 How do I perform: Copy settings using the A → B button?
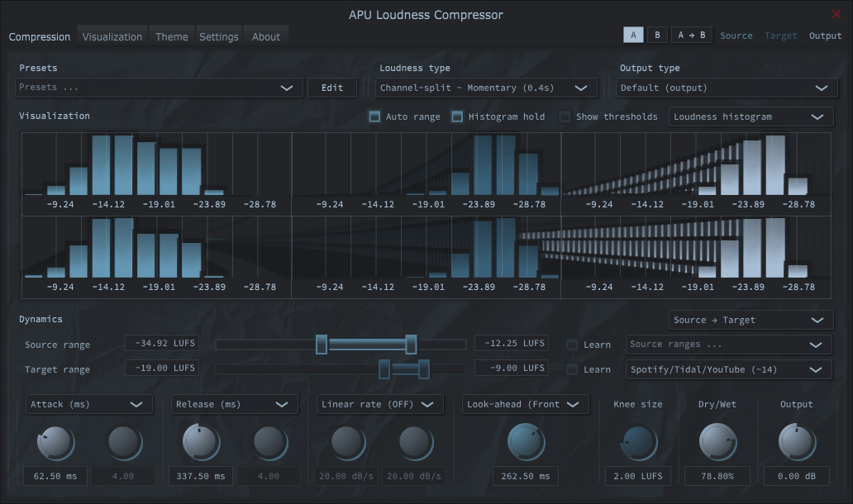tap(692, 35)
